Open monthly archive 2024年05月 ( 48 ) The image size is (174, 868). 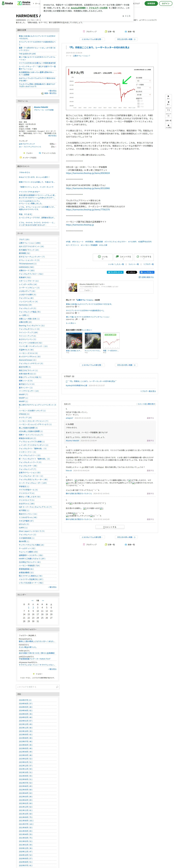(26, 707)
